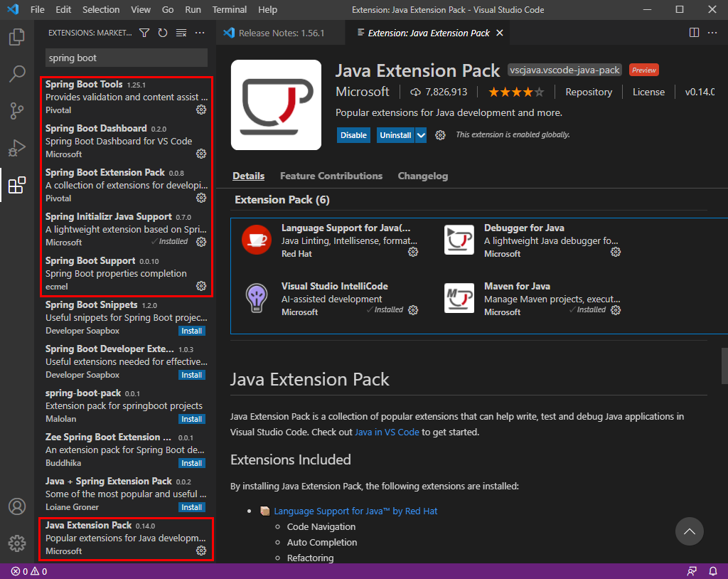Open the File menu
Screen dimensions: 728x579
tap(37, 9)
